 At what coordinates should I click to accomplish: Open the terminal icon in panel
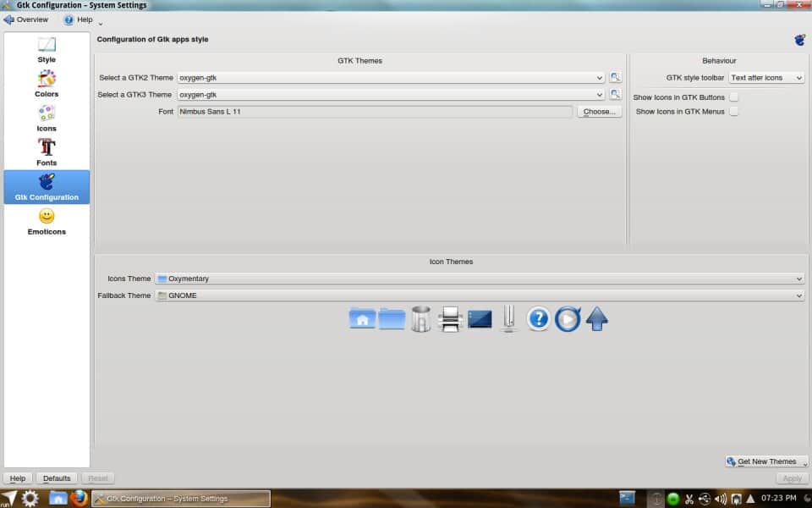coord(627,498)
